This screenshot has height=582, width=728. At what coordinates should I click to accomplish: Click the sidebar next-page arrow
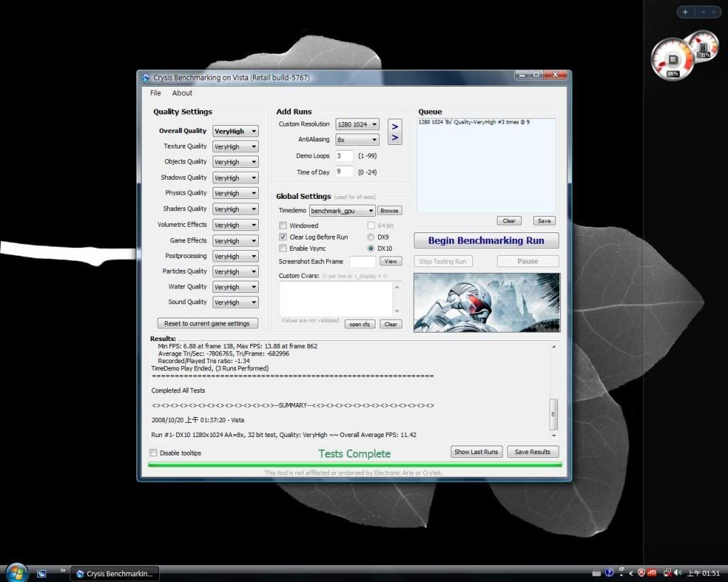[714, 12]
